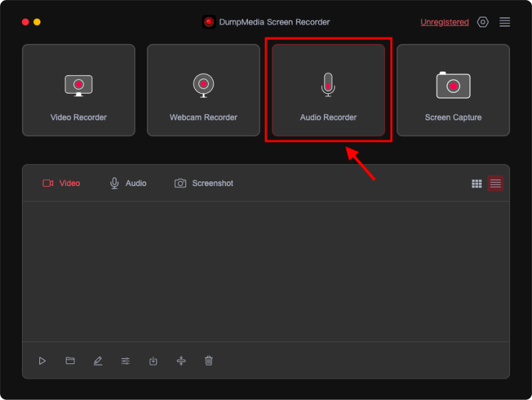Open the Video Recorder card
Image resolution: width=532 pixels, height=400 pixels.
point(78,90)
